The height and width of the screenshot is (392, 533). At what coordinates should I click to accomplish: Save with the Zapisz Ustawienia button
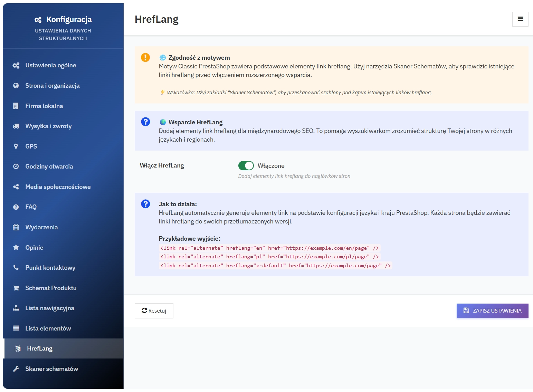click(492, 310)
